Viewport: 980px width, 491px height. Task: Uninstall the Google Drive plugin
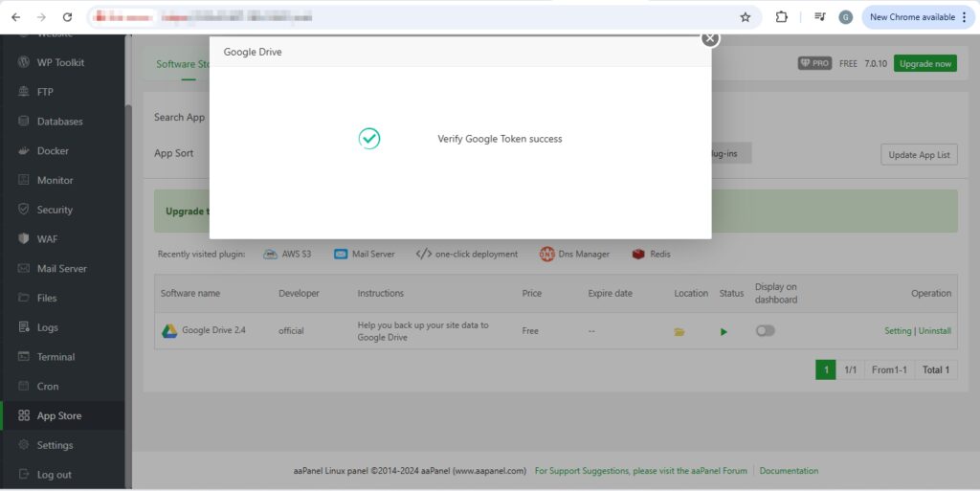click(x=934, y=331)
